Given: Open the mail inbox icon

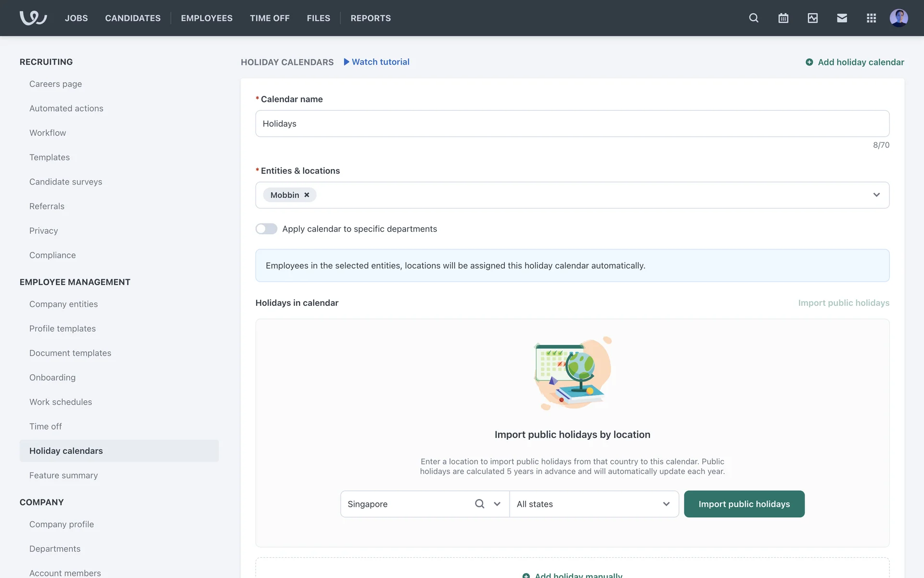Looking at the screenshot, I should coord(842,18).
